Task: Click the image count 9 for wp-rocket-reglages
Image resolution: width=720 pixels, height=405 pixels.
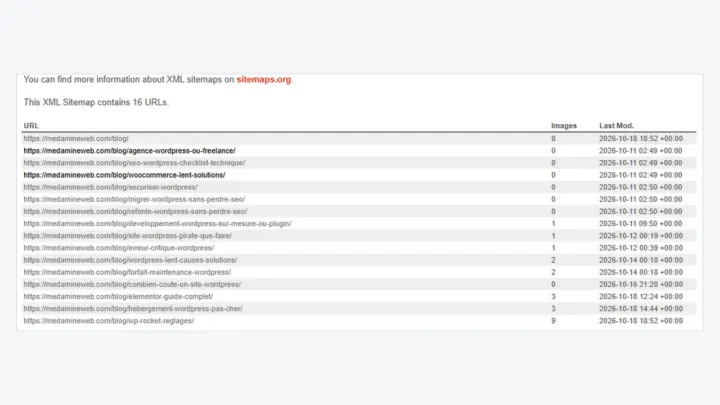Action: [x=553, y=321]
